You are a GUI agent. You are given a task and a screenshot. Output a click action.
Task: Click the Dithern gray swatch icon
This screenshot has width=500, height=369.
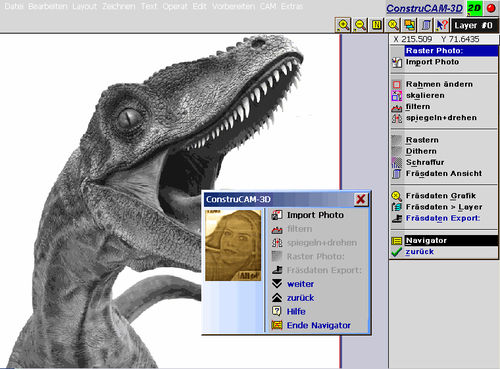click(397, 151)
